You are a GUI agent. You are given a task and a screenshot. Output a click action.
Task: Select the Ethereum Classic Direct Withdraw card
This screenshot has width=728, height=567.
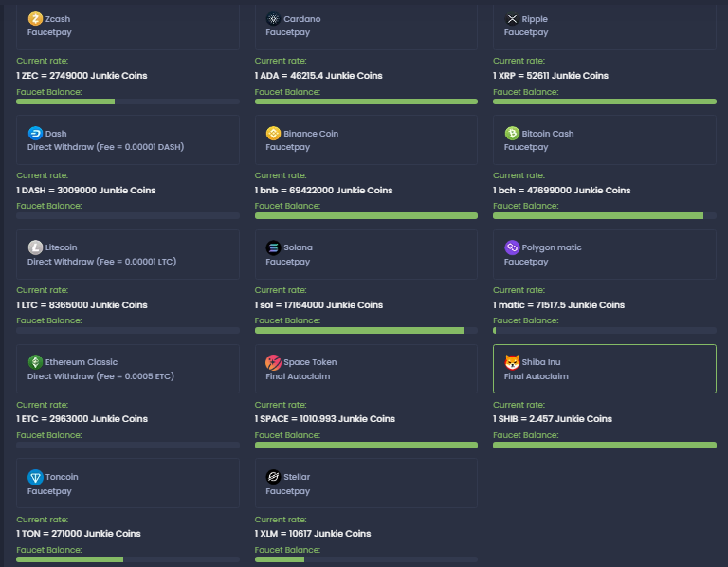point(128,369)
